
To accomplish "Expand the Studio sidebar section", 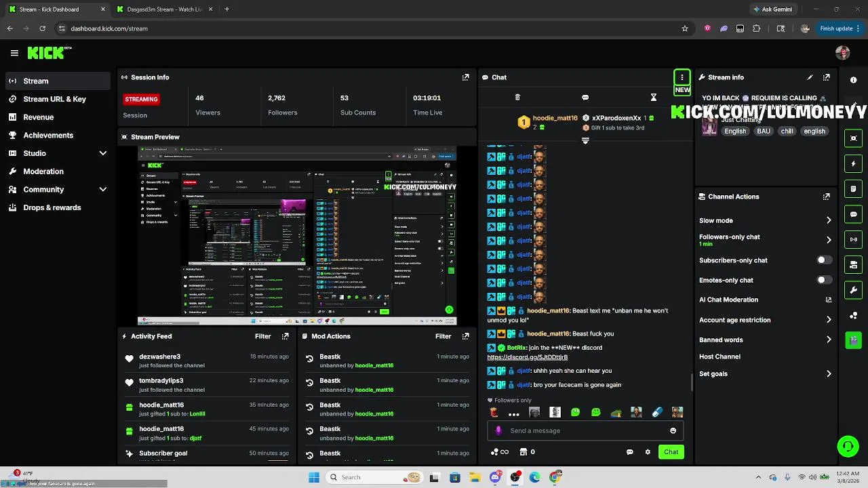I will [103, 153].
